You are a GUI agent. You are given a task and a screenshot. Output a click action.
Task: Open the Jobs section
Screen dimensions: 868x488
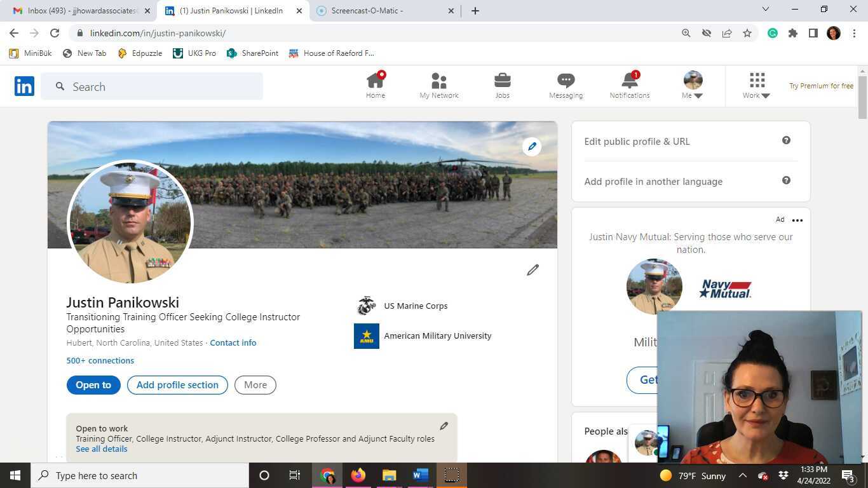coord(502,86)
